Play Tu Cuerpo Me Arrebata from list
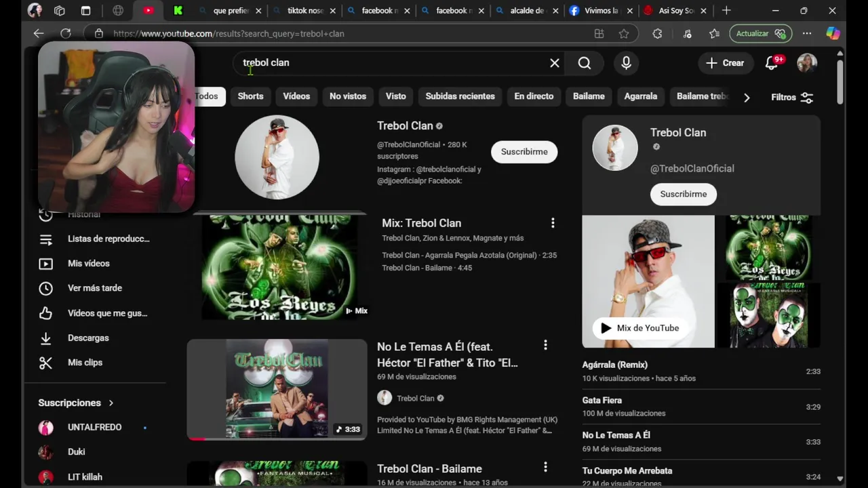This screenshot has height=488, width=868. point(701,476)
